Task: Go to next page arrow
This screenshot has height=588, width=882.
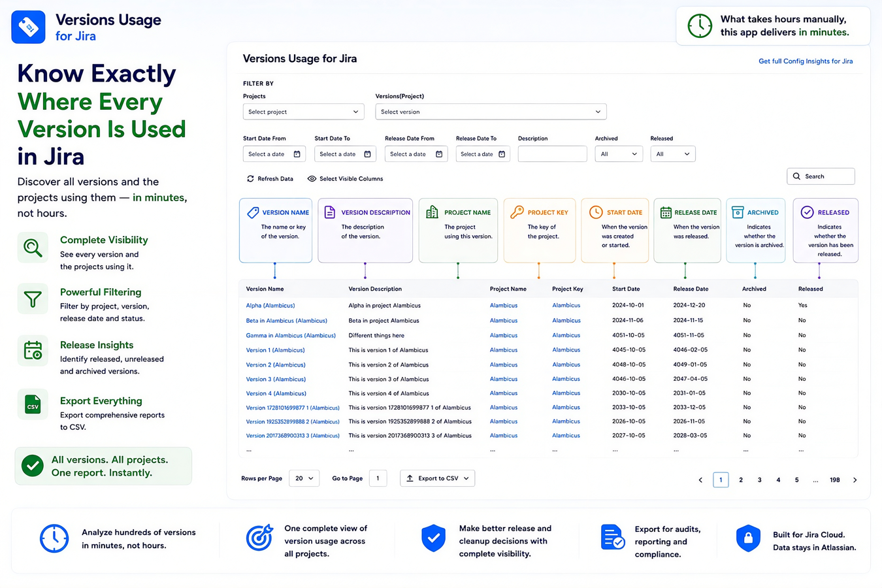Action: coord(855,480)
